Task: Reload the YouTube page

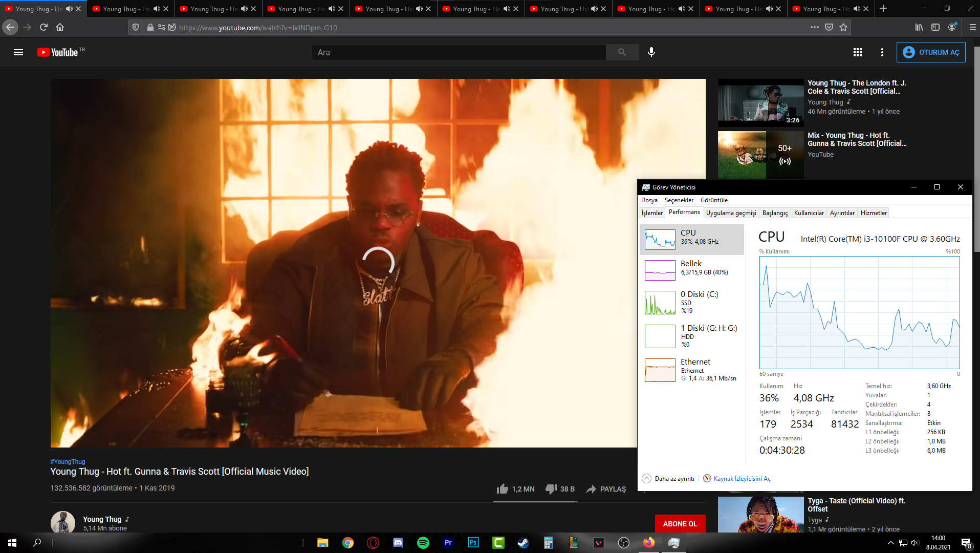Action: pyautogui.click(x=43, y=27)
